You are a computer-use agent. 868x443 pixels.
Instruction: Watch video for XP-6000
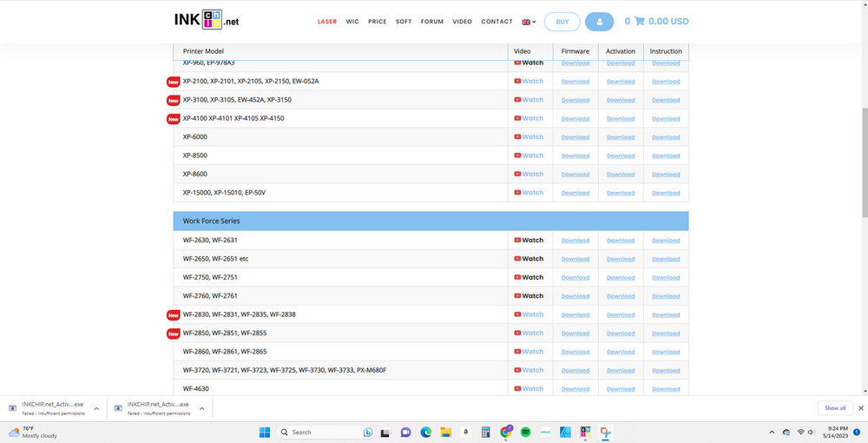(529, 136)
